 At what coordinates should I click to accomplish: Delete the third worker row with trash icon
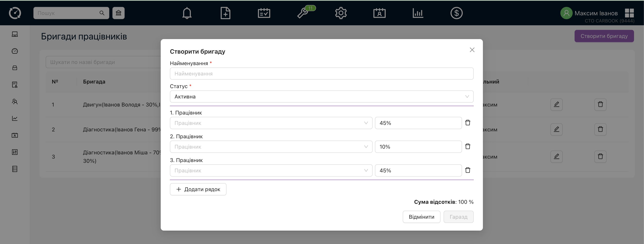pyautogui.click(x=468, y=170)
